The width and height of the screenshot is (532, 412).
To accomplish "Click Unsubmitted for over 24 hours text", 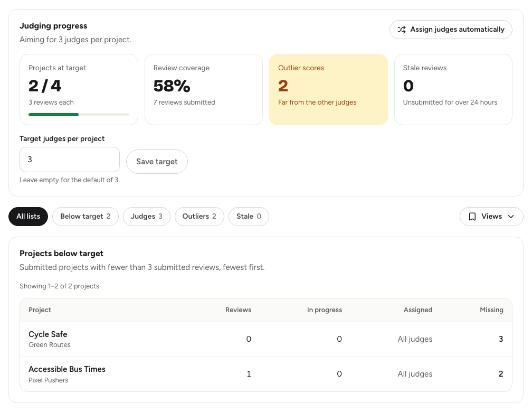I will click(450, 102).
